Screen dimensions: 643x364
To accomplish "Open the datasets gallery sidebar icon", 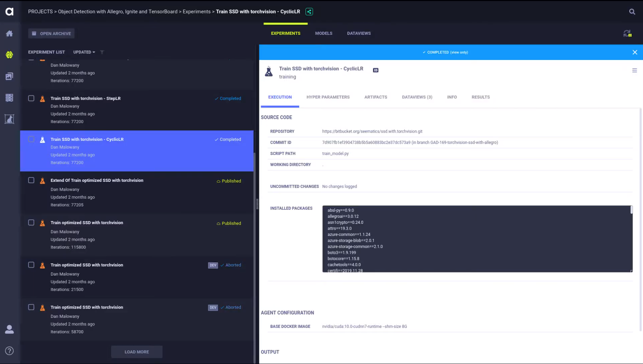I will click(9, 76).
